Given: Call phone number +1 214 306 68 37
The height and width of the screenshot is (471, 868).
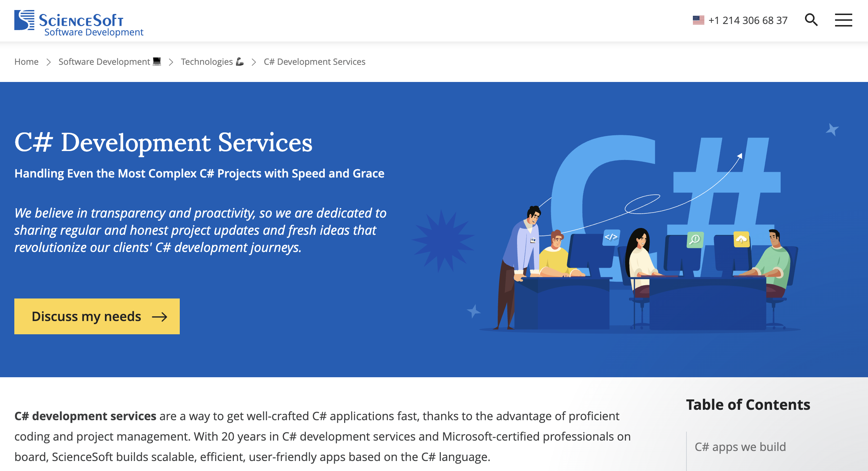Looking at the screenshot, I should pos(748,20).
